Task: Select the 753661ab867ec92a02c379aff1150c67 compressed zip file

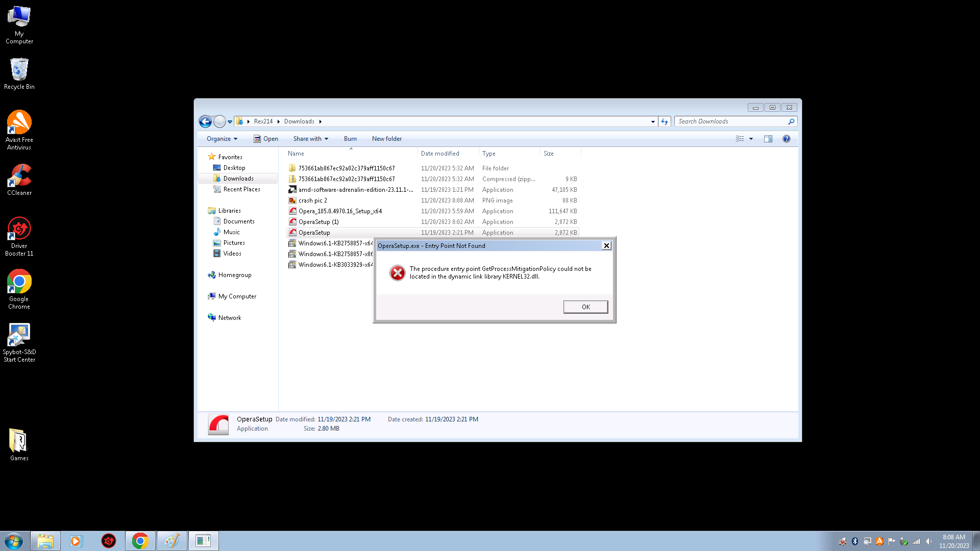Action: point(433,179)
